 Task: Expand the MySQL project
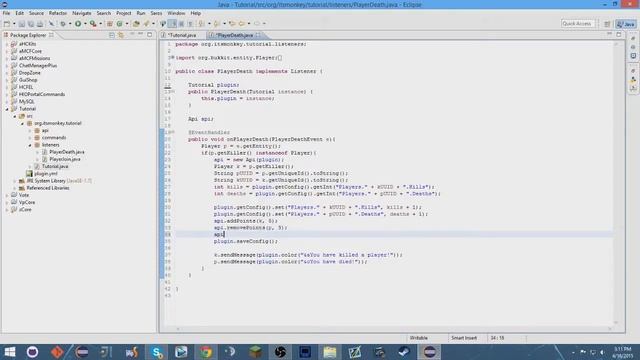[7, 101]
